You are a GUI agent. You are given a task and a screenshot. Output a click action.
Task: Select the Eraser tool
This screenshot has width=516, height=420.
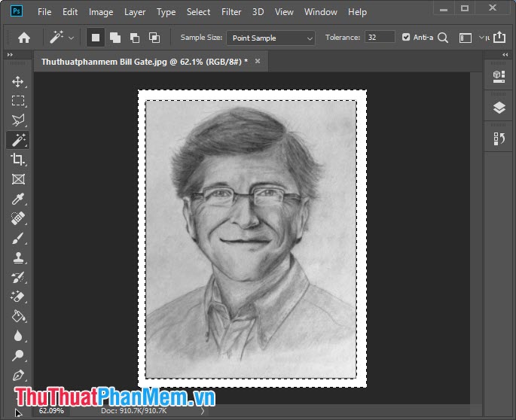click(x=18, y=297)
